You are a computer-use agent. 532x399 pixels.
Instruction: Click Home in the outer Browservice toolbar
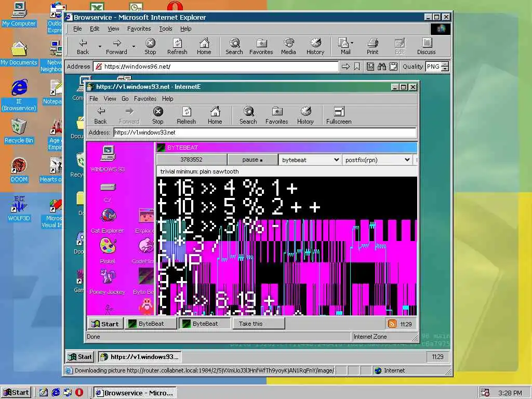[204, 46]
